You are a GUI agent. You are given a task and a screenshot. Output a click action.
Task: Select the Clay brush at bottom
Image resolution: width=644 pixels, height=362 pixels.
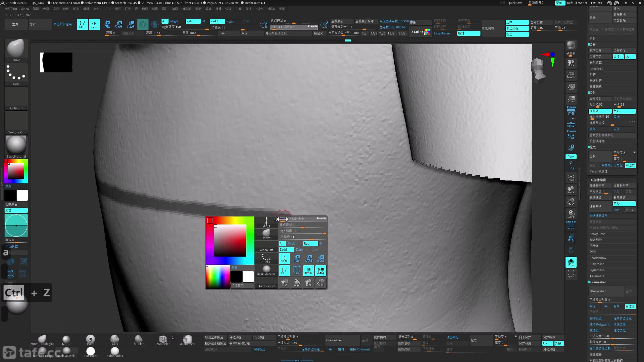[115, 340]
